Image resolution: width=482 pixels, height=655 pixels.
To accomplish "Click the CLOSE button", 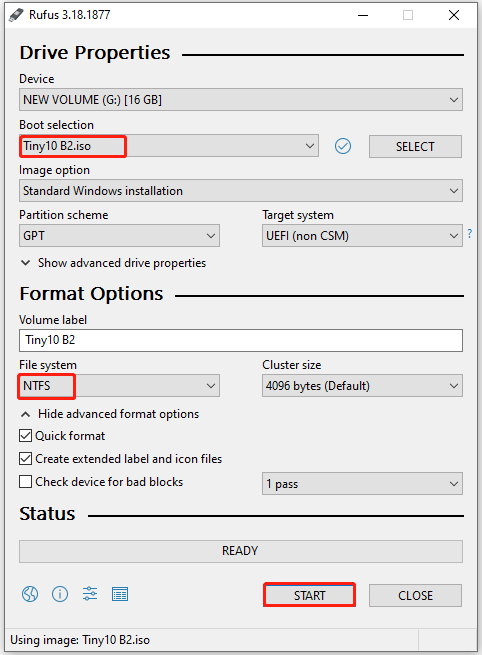I will tap(415, 595).
